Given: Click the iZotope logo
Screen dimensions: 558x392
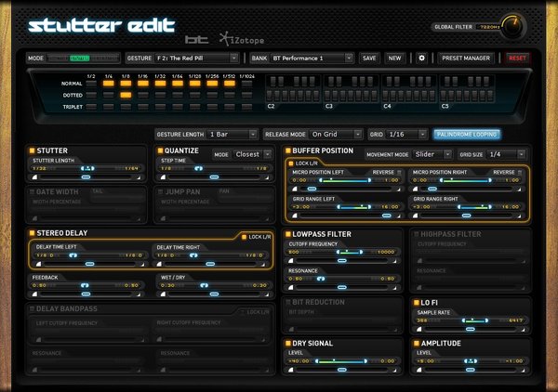Looking at the screenshot, I should 242,39.
